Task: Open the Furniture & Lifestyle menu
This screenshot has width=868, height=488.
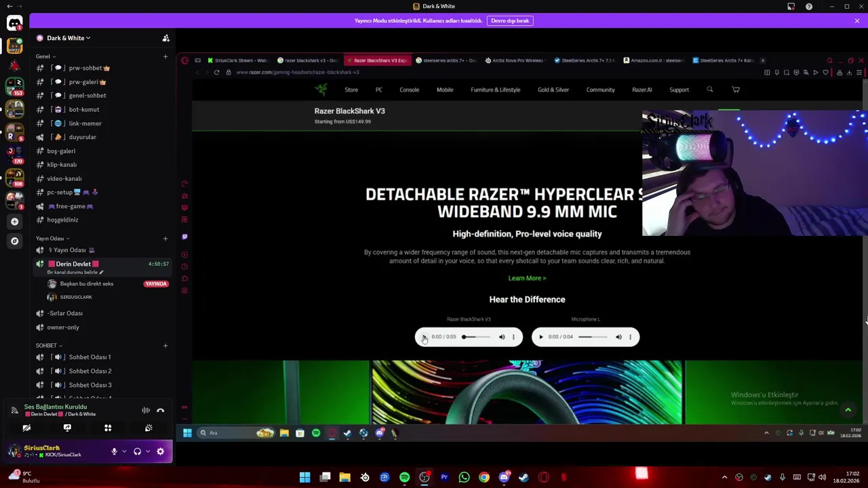Action: 495,89
